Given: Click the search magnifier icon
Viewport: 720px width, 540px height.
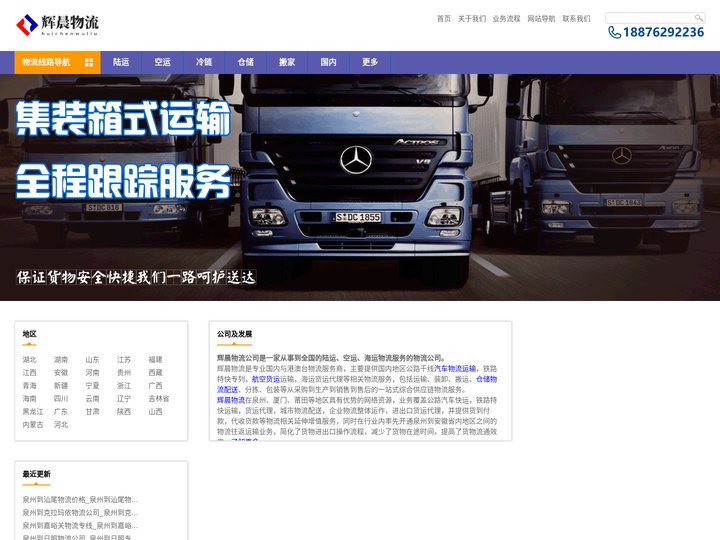Looking at the screenshot, I should pyautogui.click(x=698, y=18).
